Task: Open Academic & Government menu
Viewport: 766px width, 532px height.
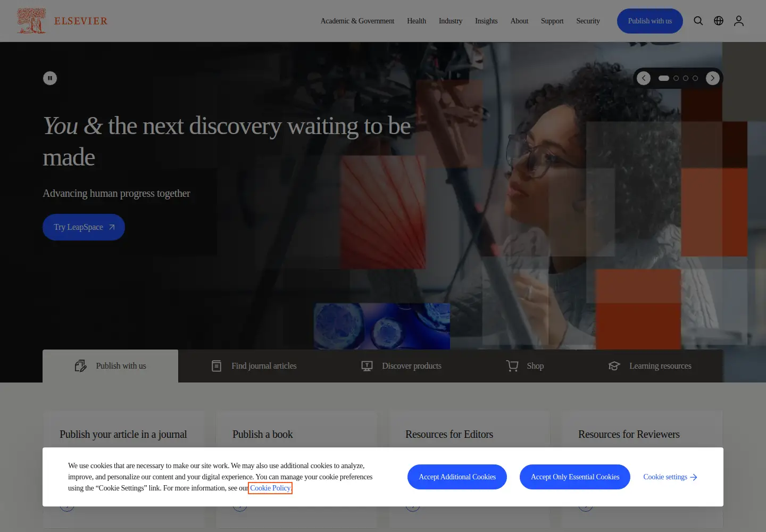Action: 357,21
